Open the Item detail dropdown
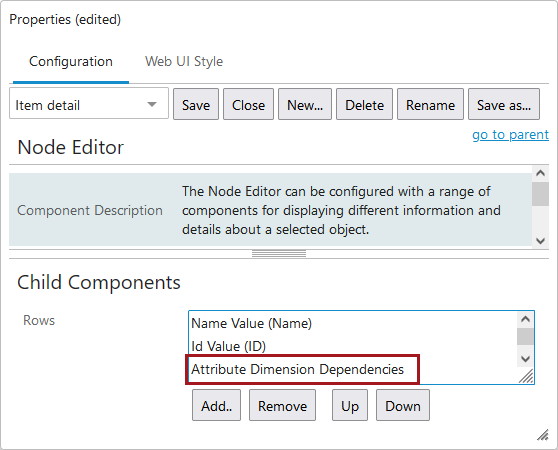The width and height of the screenshot is (558, 450). (x=89, y=104)
